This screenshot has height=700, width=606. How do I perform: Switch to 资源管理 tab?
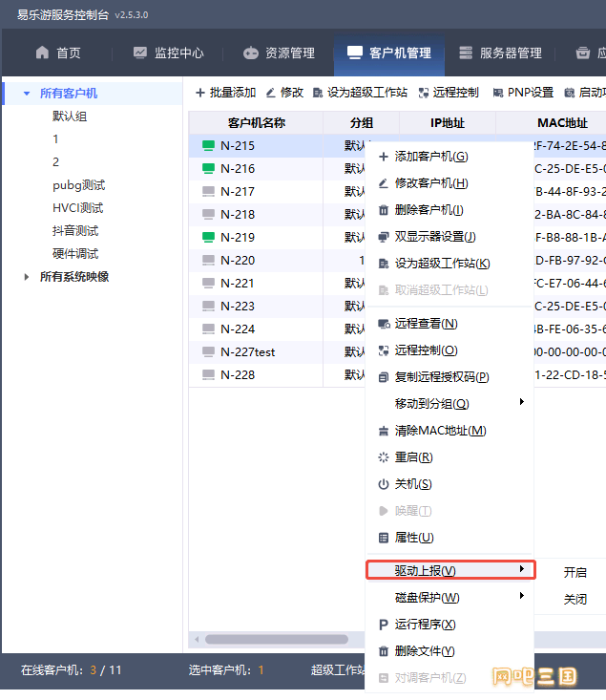(279, 53)
